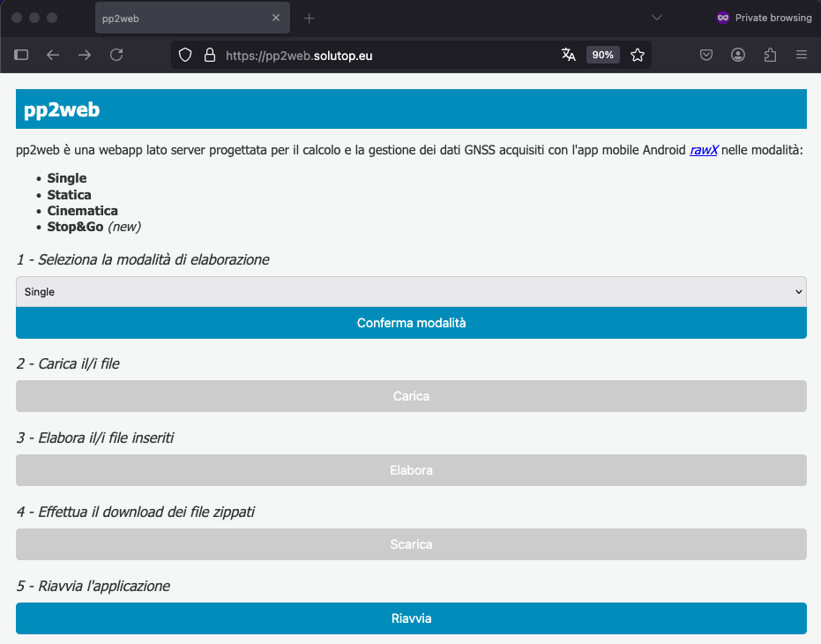Click heading '3 - Elabora il/i file inseriti'

tap(95, 438)
